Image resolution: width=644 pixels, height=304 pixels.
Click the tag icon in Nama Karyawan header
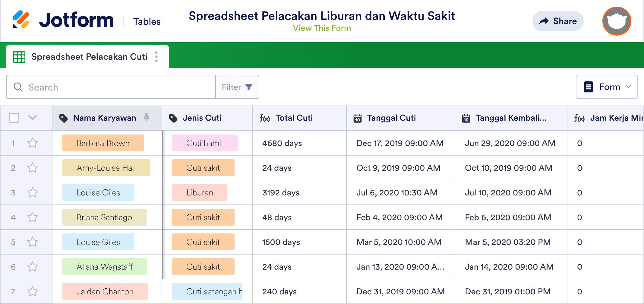(x=64, y=118)
